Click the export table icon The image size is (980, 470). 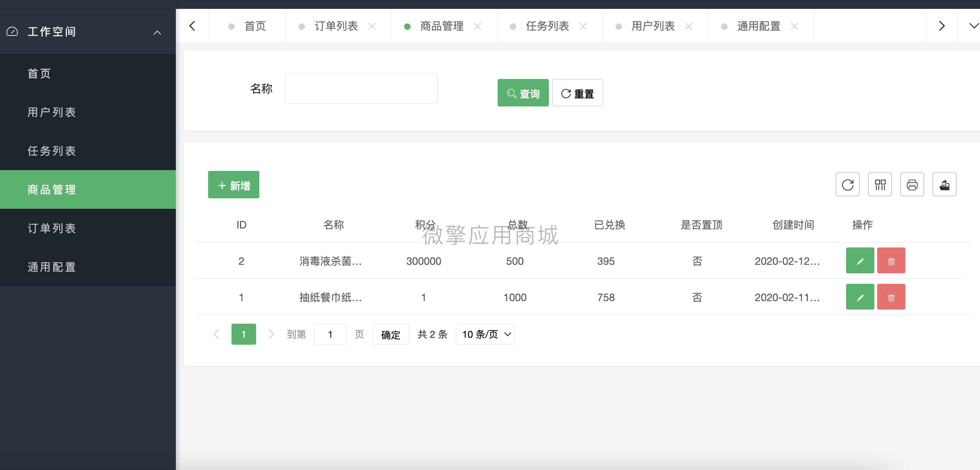tap(945, 185)
